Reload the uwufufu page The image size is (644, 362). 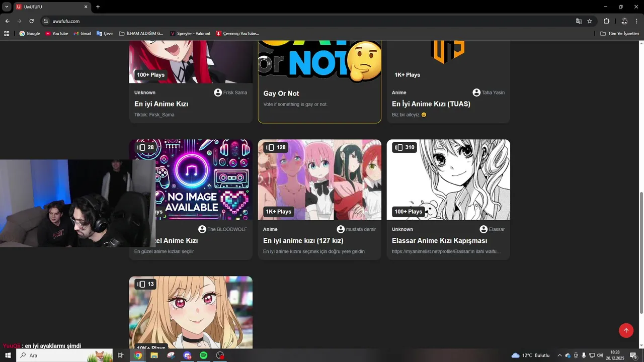[x=31, y=21]
